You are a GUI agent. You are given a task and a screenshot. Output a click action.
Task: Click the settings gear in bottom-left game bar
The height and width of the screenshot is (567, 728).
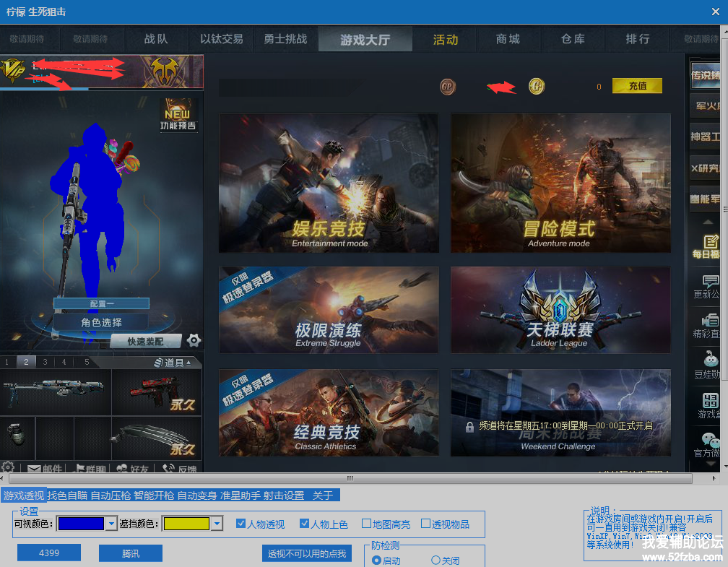click(8, 467)
